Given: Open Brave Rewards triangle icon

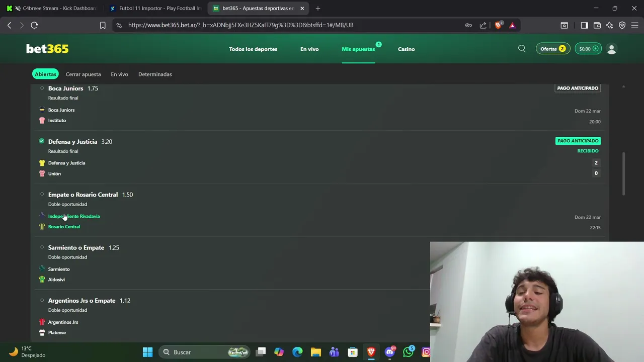Looking at the screenshot, I should click(x=512, y=25).
